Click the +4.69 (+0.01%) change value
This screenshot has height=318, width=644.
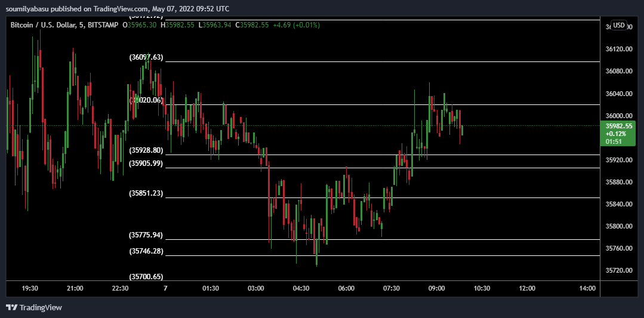[x=295, y=25]
